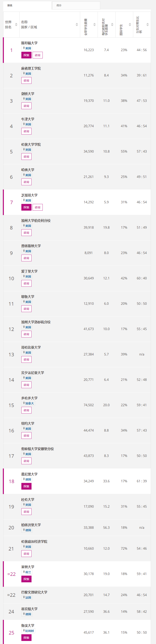156x644 pixels.
Task: Open the 剑桥大学 university link
Action: pos(28,94)
